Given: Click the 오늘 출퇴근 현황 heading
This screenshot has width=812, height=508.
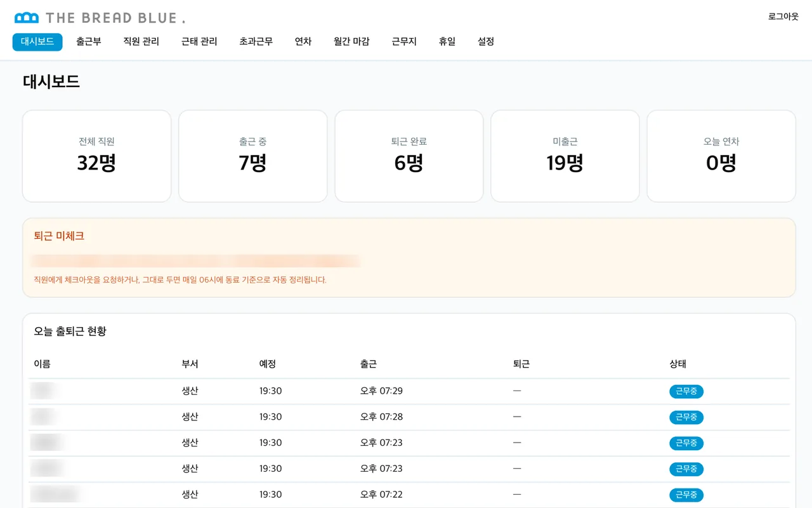Looking at the screenshot, I should click(70, 331).
